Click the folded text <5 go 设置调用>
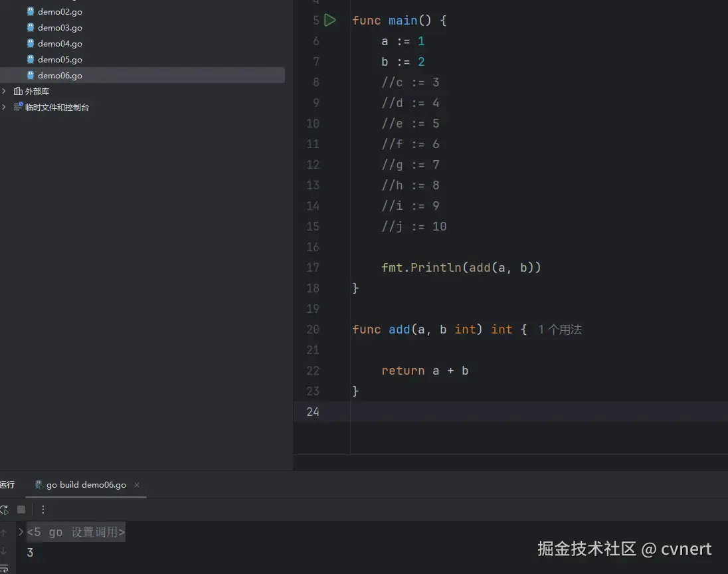This screenshot has height=574, width=728. click(x=76, y=532)
